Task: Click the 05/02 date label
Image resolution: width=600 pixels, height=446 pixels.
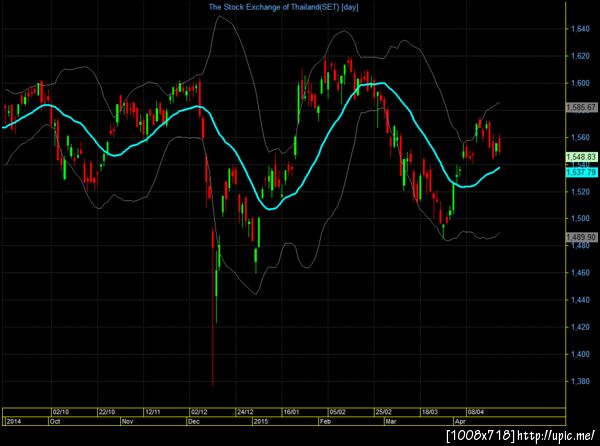Action: pos(338,412)
